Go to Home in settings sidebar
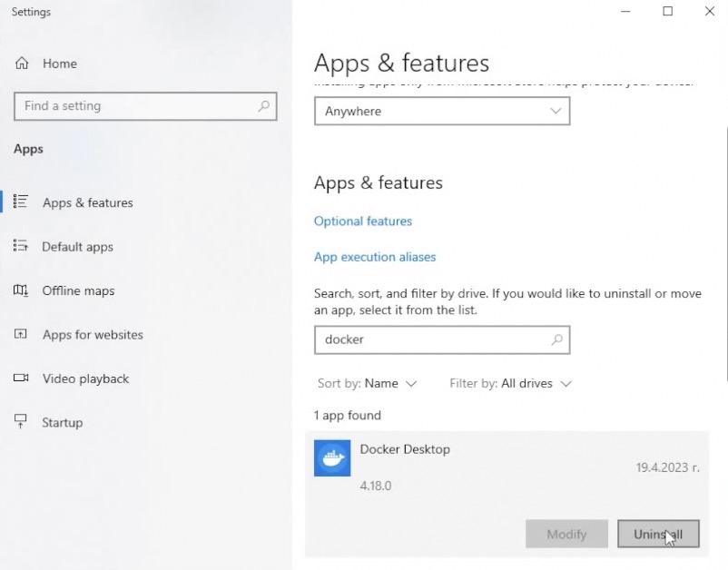 [60, 64]
